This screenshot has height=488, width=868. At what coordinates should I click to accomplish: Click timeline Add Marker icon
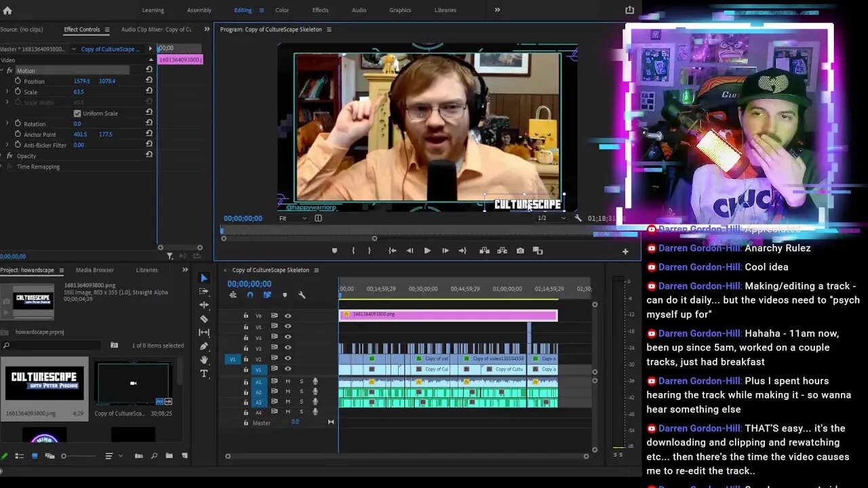tap(285, 295)
